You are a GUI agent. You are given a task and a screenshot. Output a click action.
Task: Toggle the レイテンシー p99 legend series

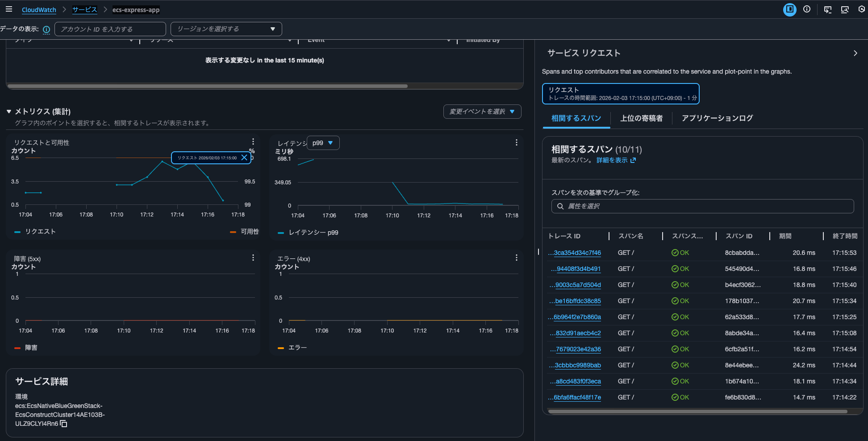pyautogui.click(x=308, y=233)
